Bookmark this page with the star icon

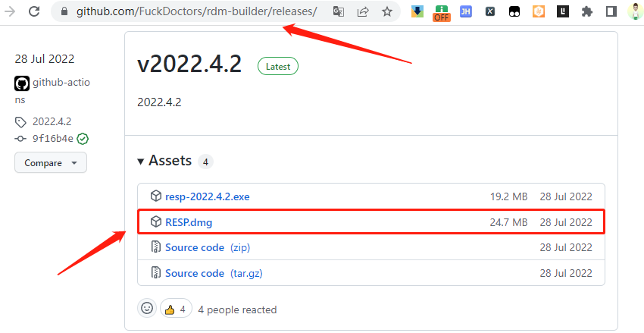click(x=387, y=11)
